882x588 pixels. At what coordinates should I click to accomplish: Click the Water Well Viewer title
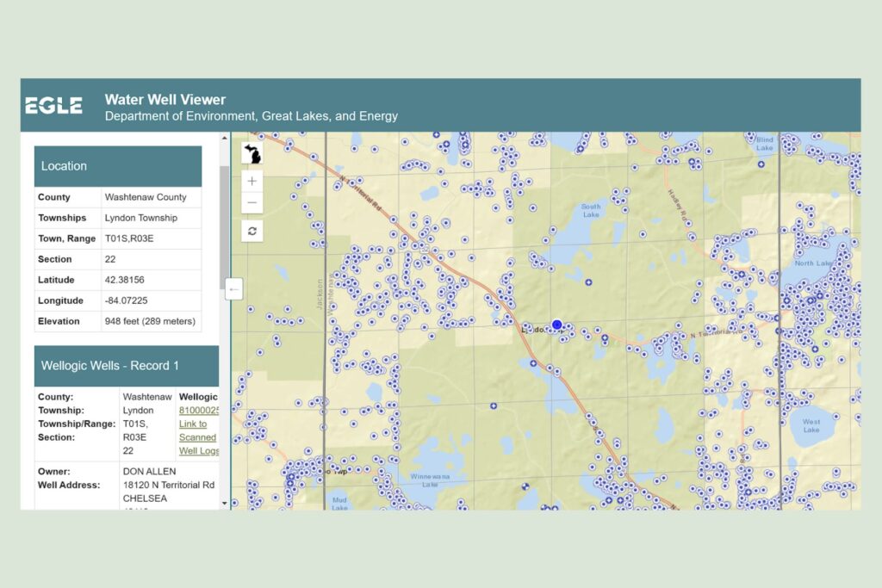coord(165,100)
